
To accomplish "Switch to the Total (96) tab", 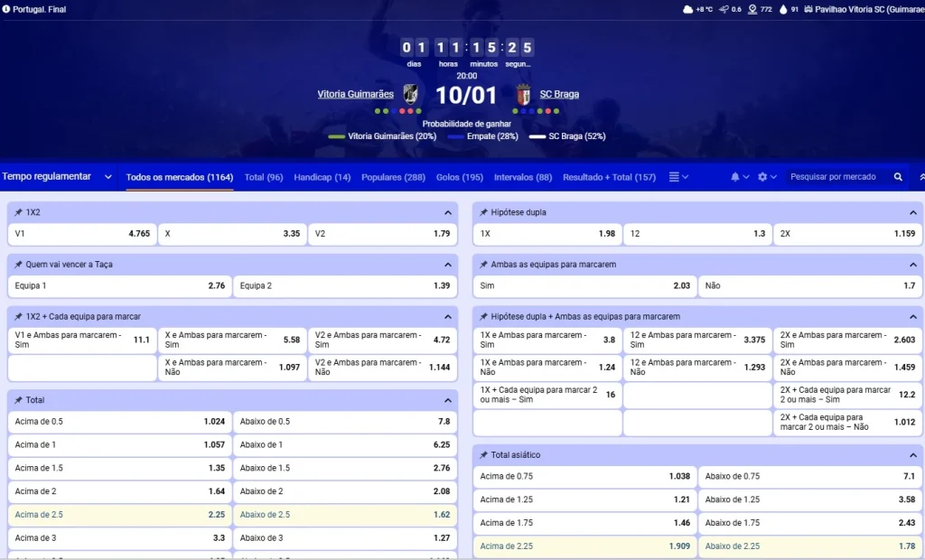I will (x=264, y=177).
